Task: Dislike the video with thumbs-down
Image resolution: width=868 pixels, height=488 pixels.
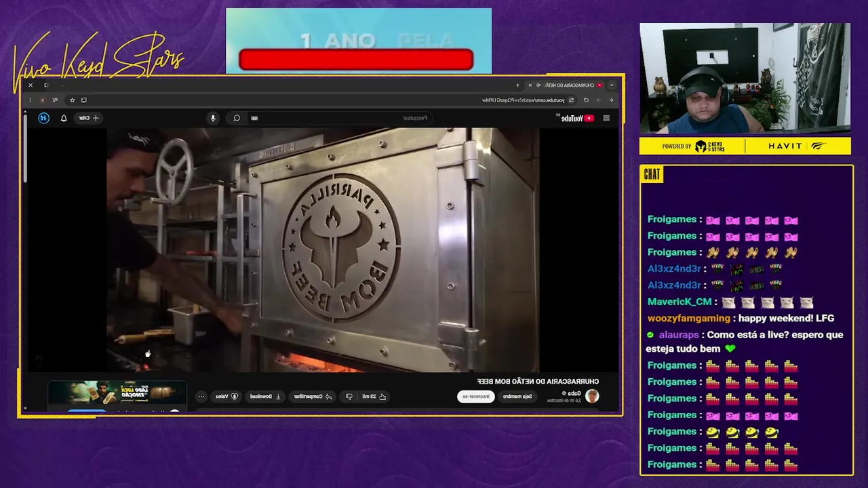Action: 349,396
